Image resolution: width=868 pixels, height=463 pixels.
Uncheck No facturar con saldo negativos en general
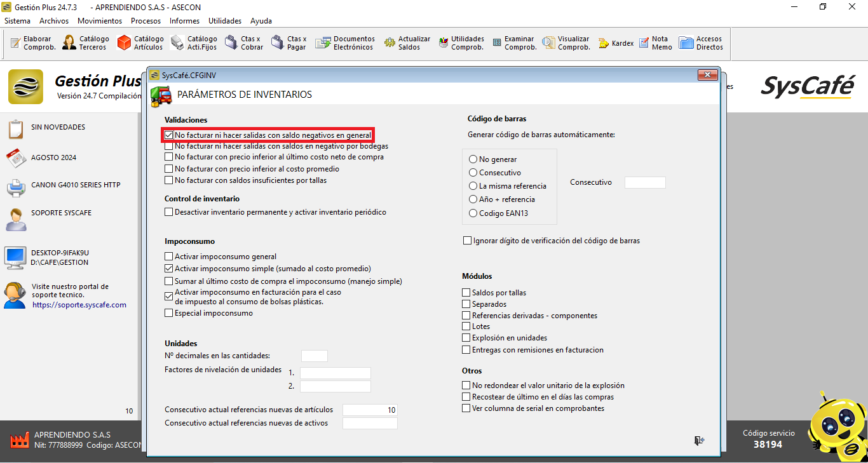(x=169, y=135)
